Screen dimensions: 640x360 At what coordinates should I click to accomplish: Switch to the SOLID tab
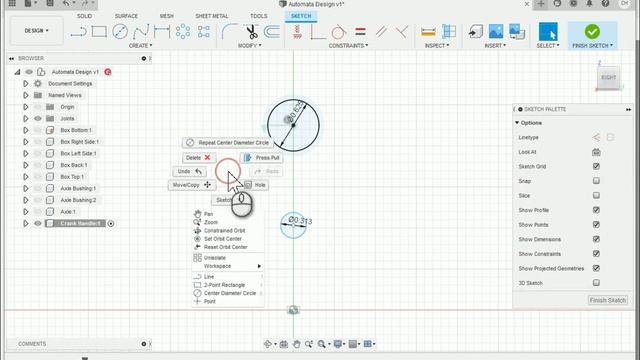coord(84,16)
